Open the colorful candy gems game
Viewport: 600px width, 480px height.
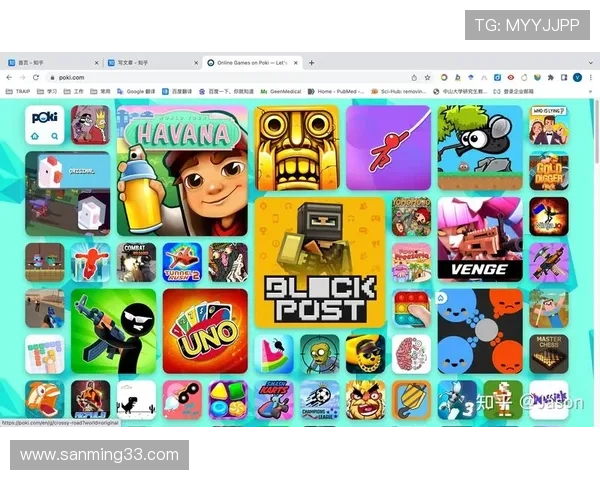click(x=228, y=400)
